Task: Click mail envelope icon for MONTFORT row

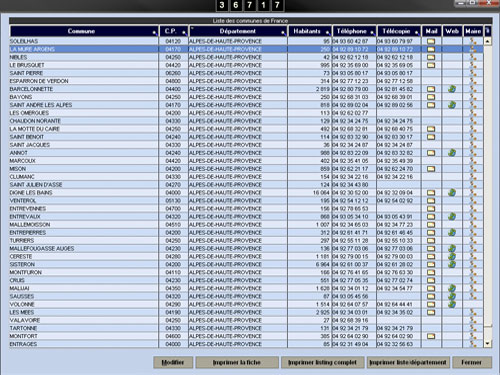Action: 431,336
